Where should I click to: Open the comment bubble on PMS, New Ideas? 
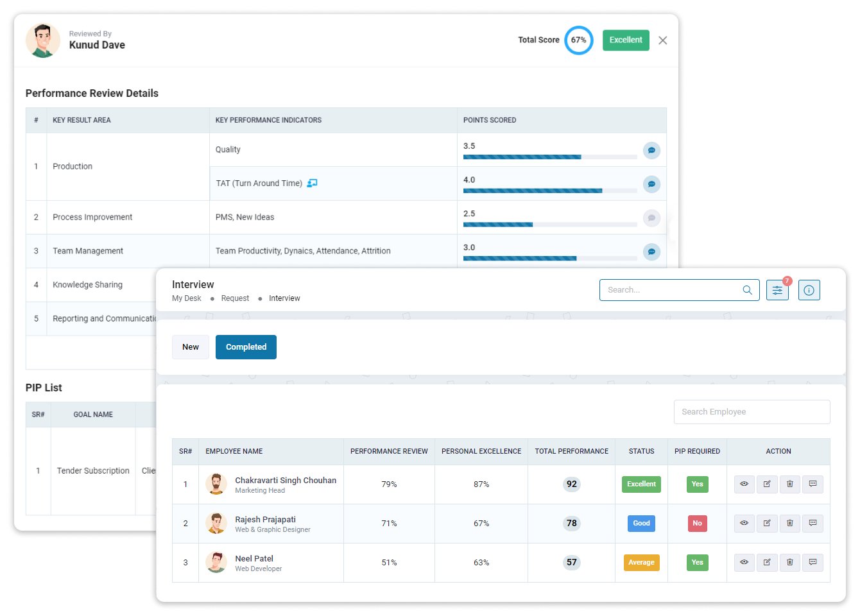(x=651, y=218)
